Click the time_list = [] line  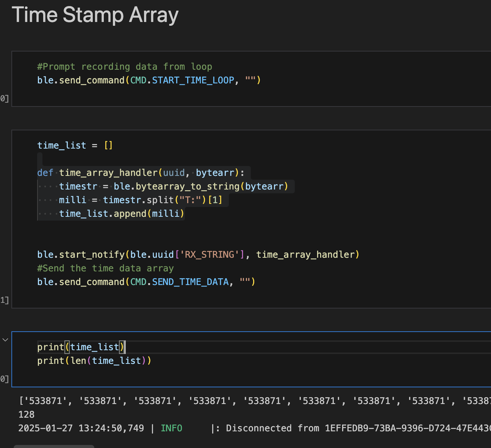[75, 145]
